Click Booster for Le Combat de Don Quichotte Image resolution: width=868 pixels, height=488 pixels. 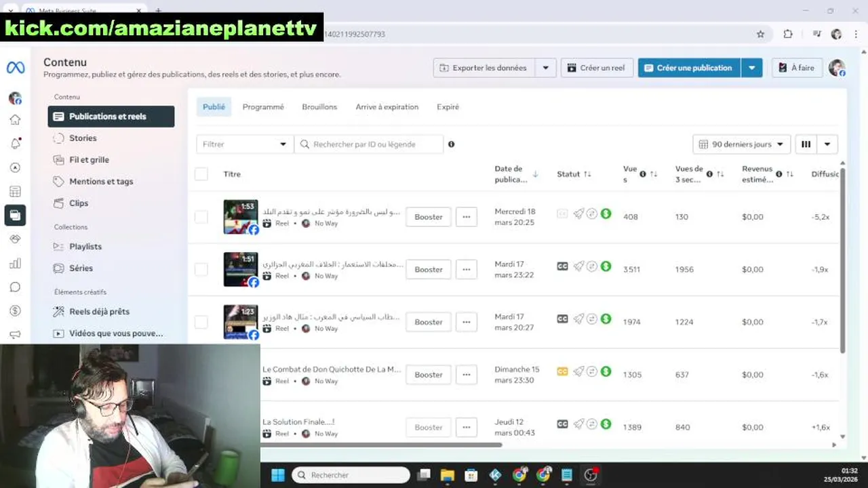coord(429,375)
